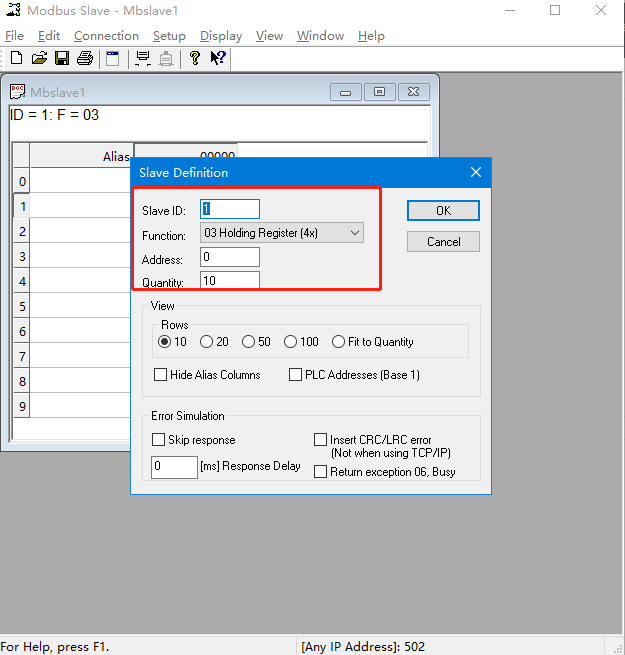625x655 pixels.
Task: Choose the Fit to Quantity option
Action: tap(339, 342)
